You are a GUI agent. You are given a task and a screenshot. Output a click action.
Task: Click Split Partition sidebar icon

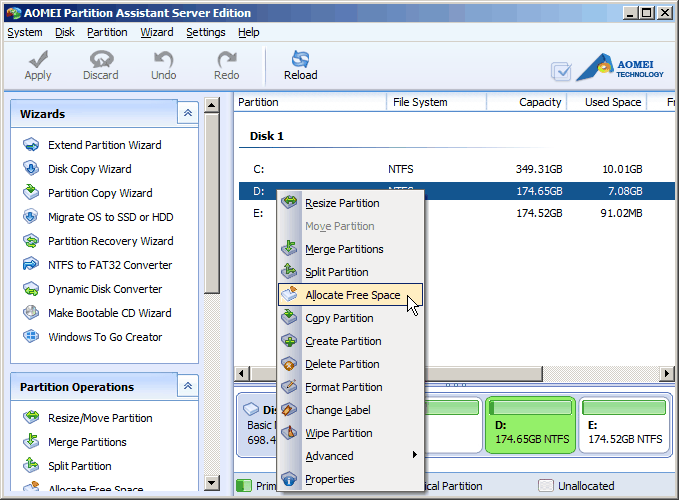tap(31, 465)
